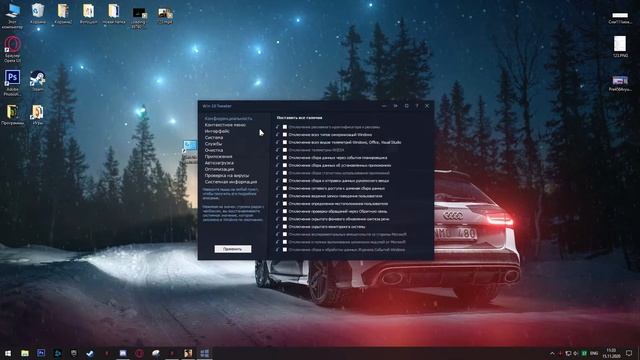Check сбора данных через события планировщика
The image size is (640, 360).
[x=285, y=158]
